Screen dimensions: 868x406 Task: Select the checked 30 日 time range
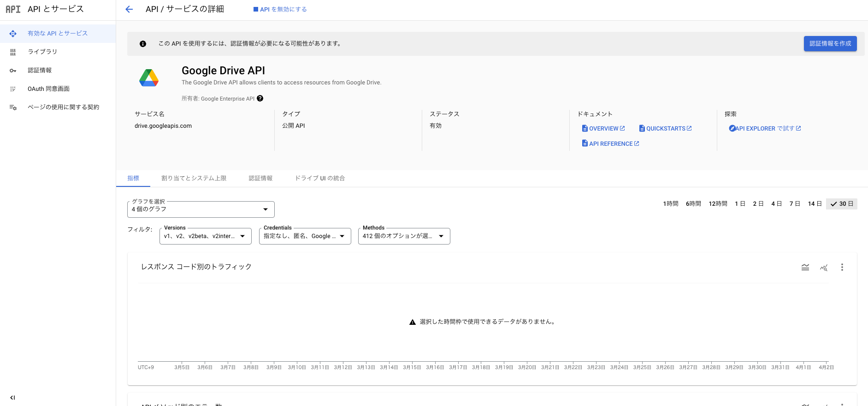pyautogui.click(x=842, y=203)
